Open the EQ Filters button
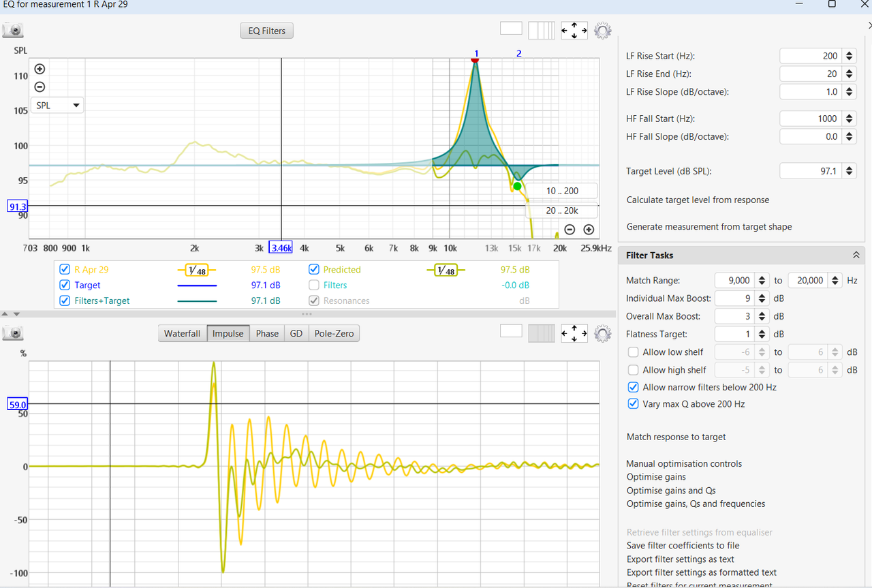This screenshot has width=872, height=588. (x=267, y=31)
